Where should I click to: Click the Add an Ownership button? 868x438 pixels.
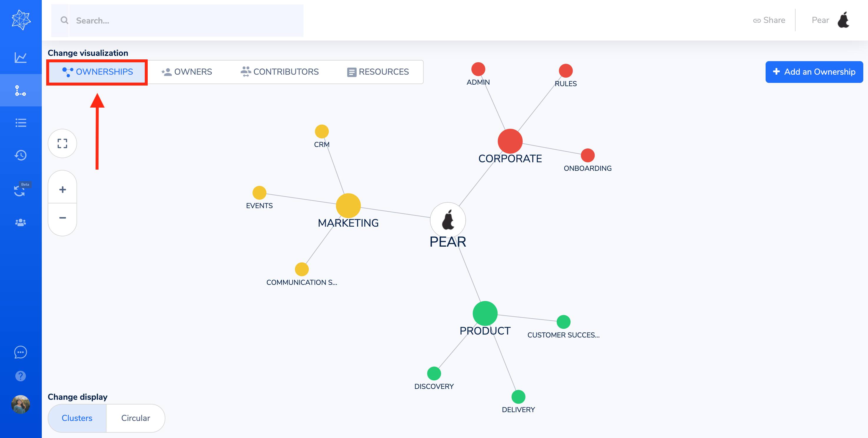coord(814,72)
